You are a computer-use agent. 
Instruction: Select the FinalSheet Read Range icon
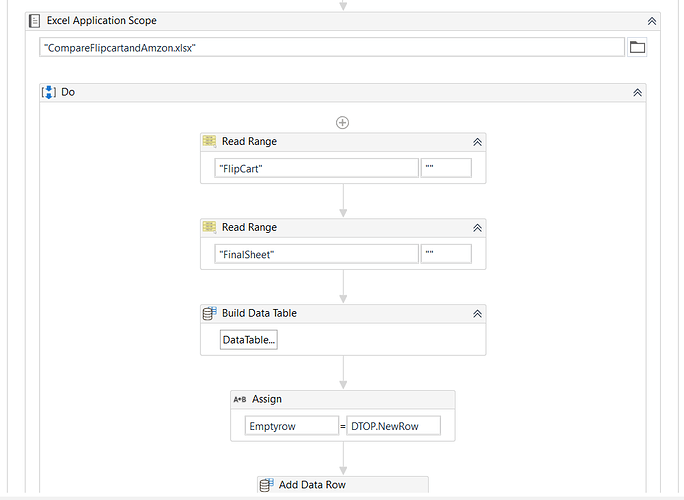(x=209, y=227)
